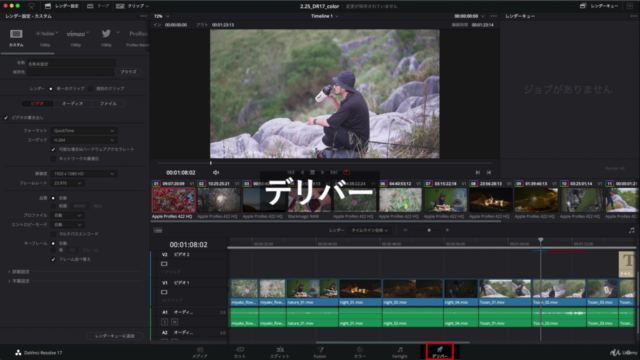
Task: Toggle the Tape panel button
Action: [98, 6]
